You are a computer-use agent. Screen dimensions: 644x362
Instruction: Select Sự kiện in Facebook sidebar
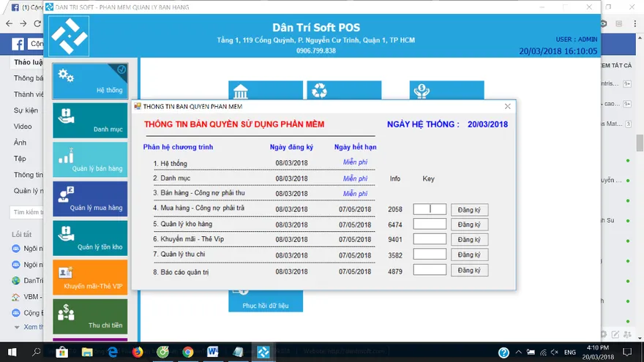[26, 110]
